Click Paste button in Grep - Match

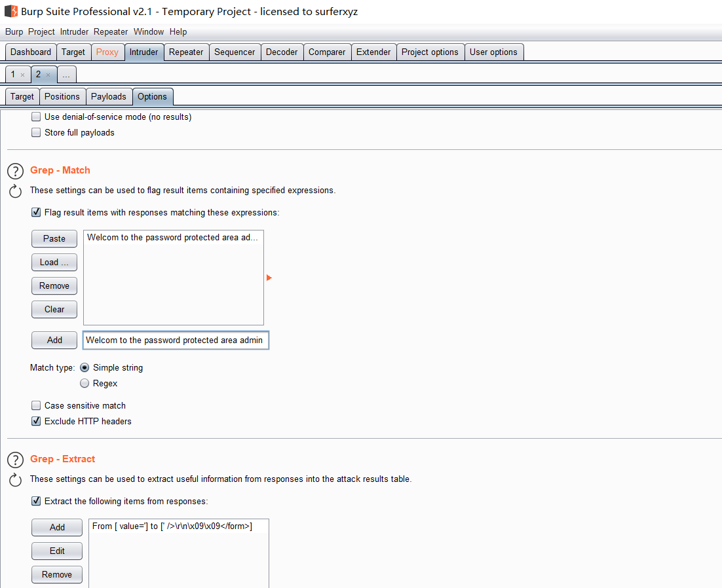(x=54, y=239)
